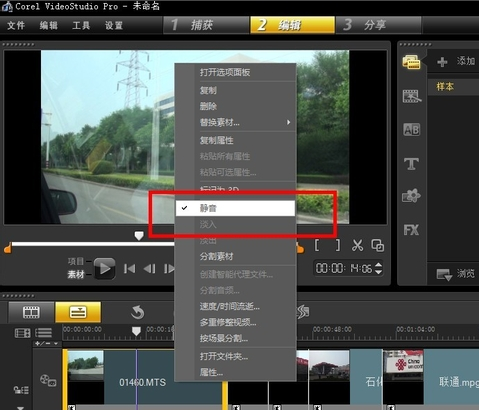Adjust timecode stepper arrows
Screen dimensions: 479x410
pos(378,268)
